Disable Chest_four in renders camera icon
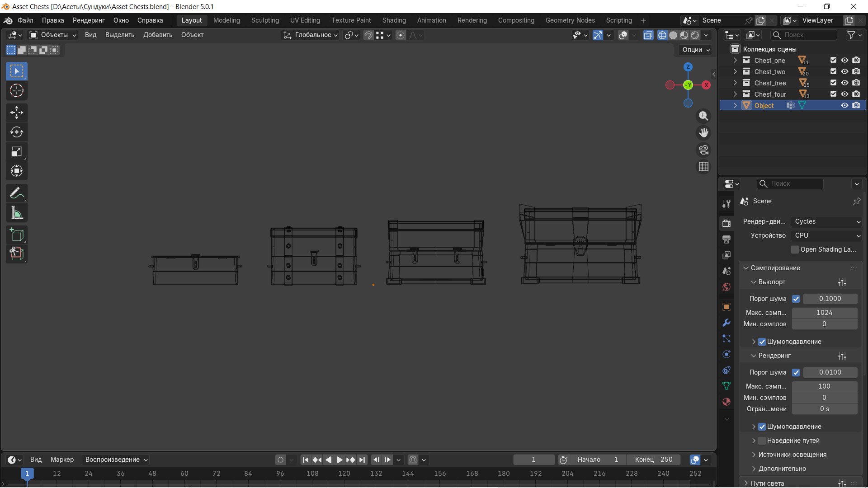Screen dimensions: 868x488 click(x=856, y=94)
